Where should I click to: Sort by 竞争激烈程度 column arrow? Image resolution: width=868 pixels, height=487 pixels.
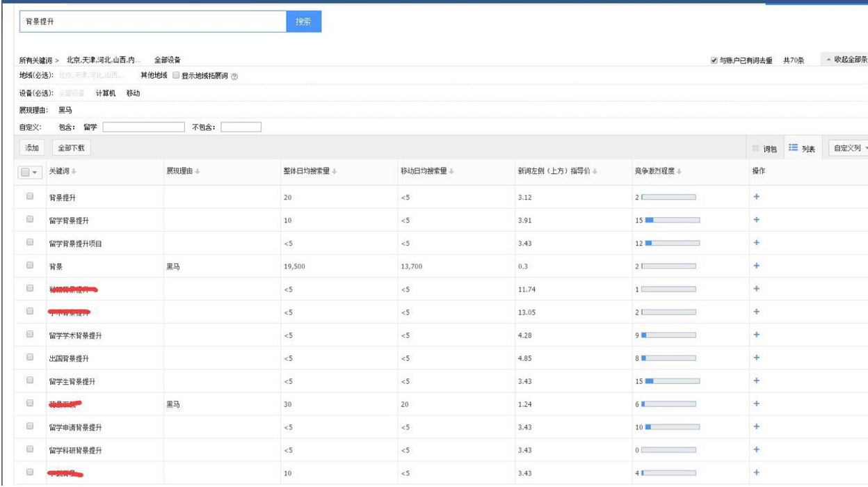(678, 173)
